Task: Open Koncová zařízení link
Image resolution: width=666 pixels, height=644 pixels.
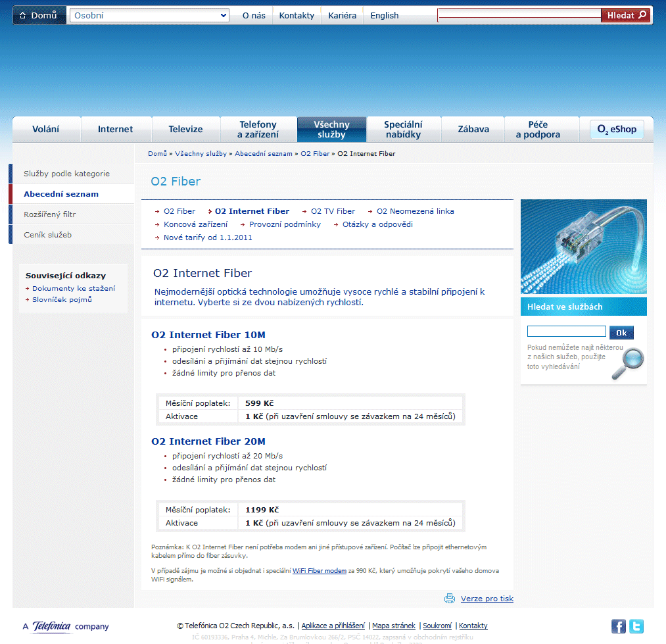Action: pyautogui.click(x=196, y=224)
